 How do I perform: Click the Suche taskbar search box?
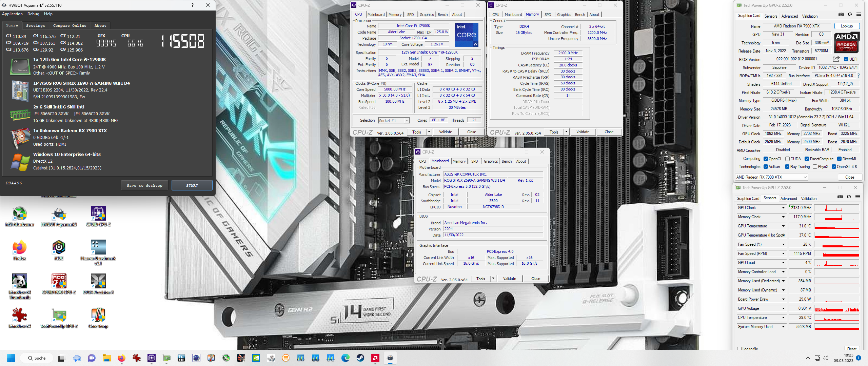pos(37,358)
